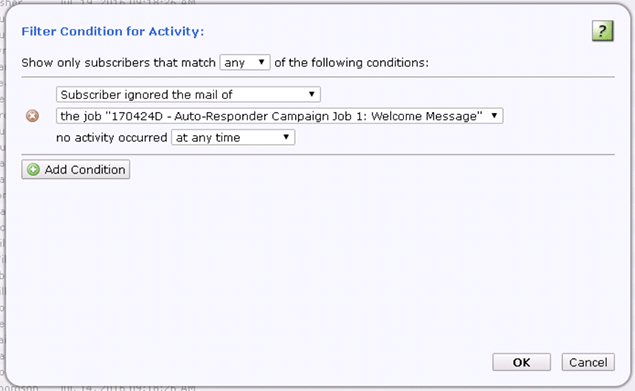Click the small arrow beside "any"
The image size is (635, 391).
click(x=261, y=62)
